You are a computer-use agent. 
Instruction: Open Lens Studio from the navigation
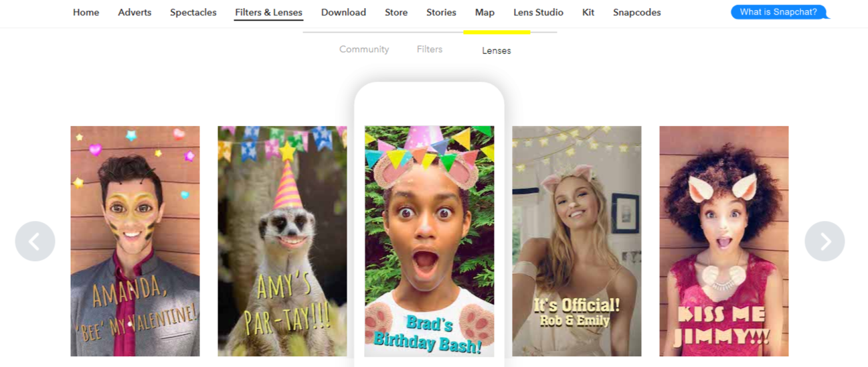538,13
